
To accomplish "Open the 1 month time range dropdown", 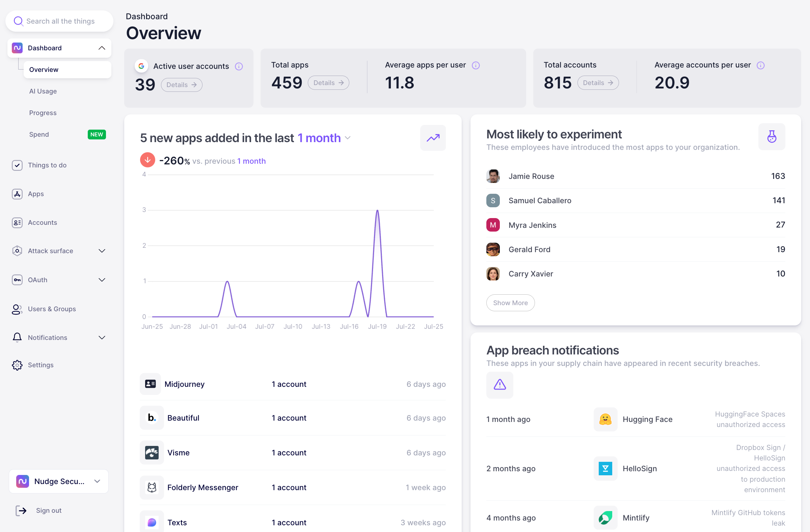I will coord(324,138).
